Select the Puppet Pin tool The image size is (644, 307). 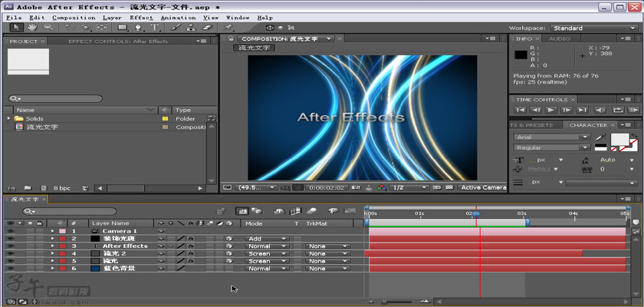tap(228, 28)
